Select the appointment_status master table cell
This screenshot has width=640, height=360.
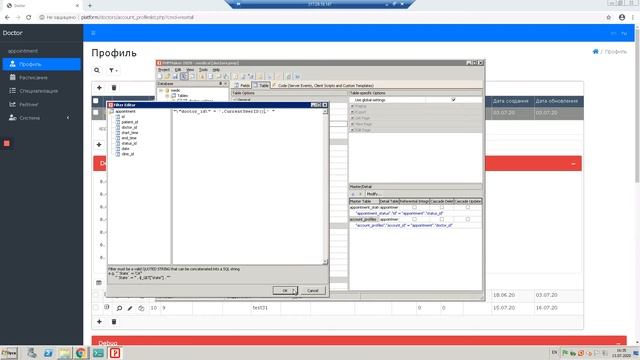tap(364, 207)
